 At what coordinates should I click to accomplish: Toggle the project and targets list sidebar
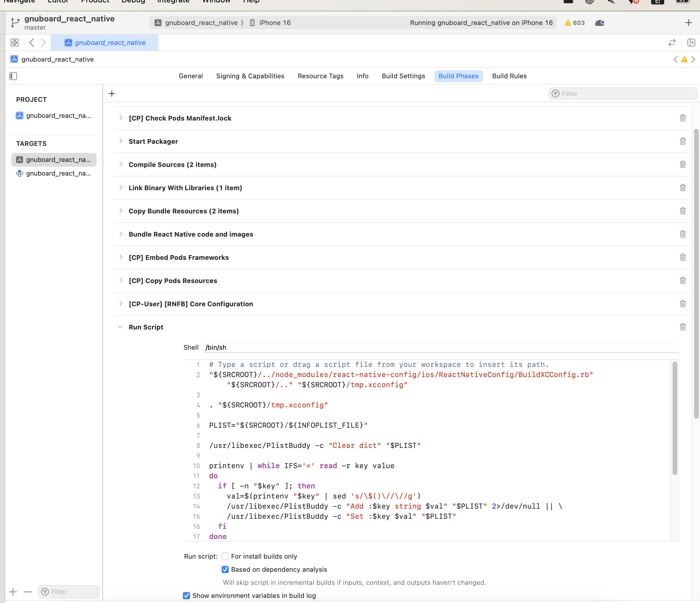(13, 76)
